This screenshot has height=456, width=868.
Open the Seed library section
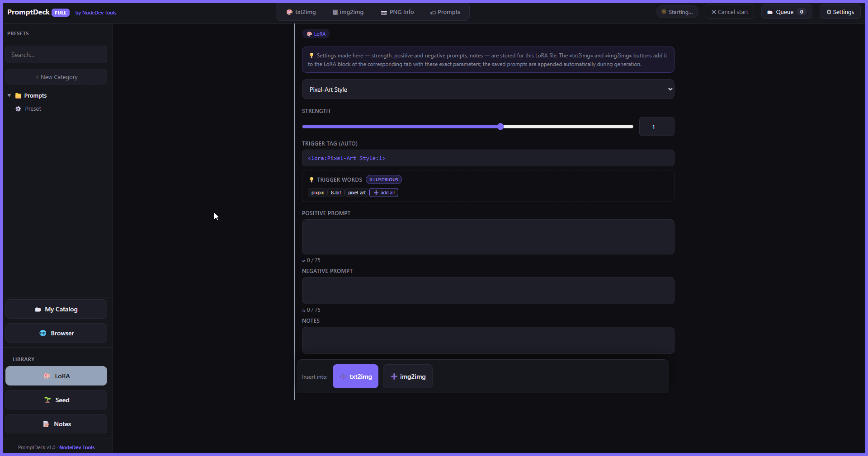point(56,400)
